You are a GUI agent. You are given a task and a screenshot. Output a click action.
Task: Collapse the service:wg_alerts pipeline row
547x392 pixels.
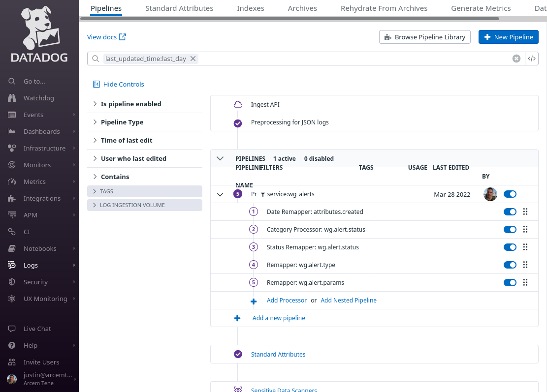220,194
